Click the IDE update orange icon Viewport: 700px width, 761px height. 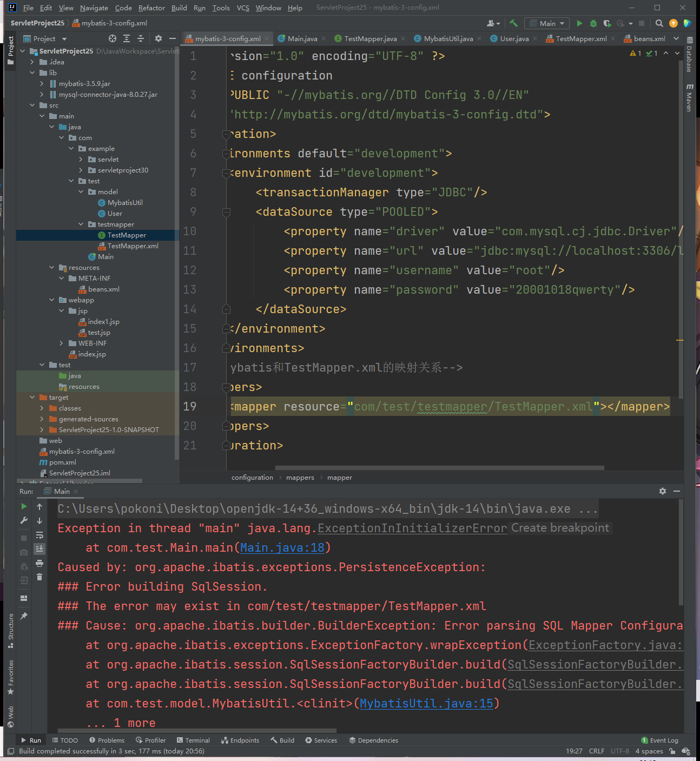point(673,23)
